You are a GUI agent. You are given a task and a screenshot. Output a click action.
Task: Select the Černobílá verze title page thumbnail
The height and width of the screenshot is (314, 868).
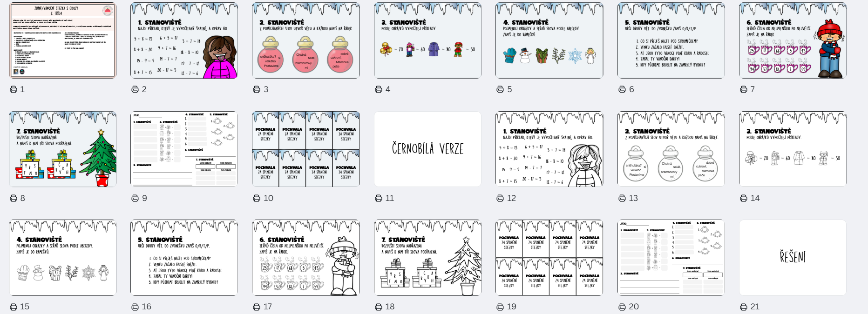point(428,149)
